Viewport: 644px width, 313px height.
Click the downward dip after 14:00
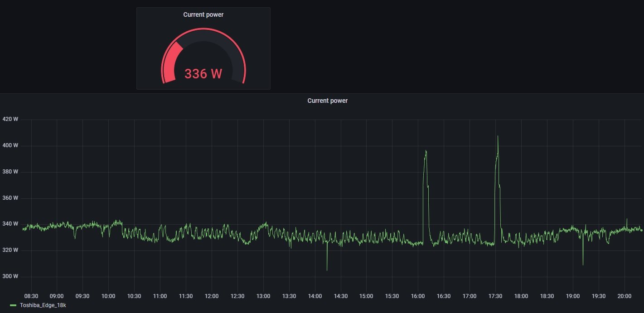pyautogui.click(x=327, y=270)
